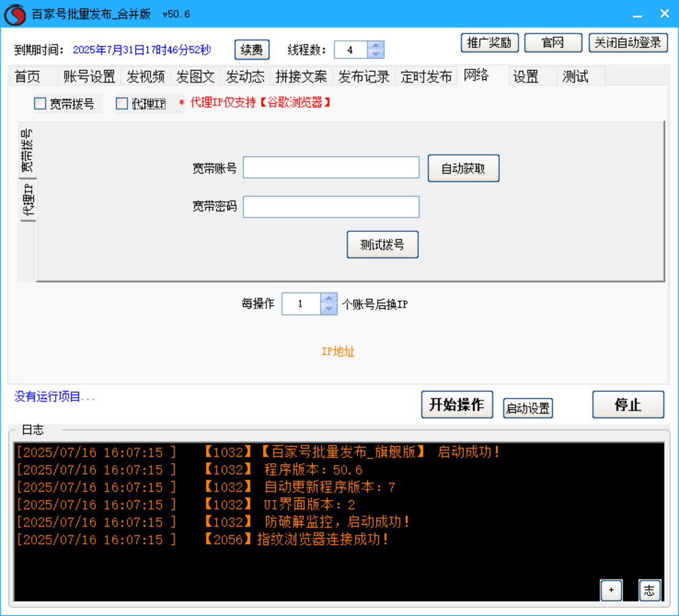This screenshot has width=679, height=616.
Task: Enable the 代理IP checkbox
Action: 121,104
